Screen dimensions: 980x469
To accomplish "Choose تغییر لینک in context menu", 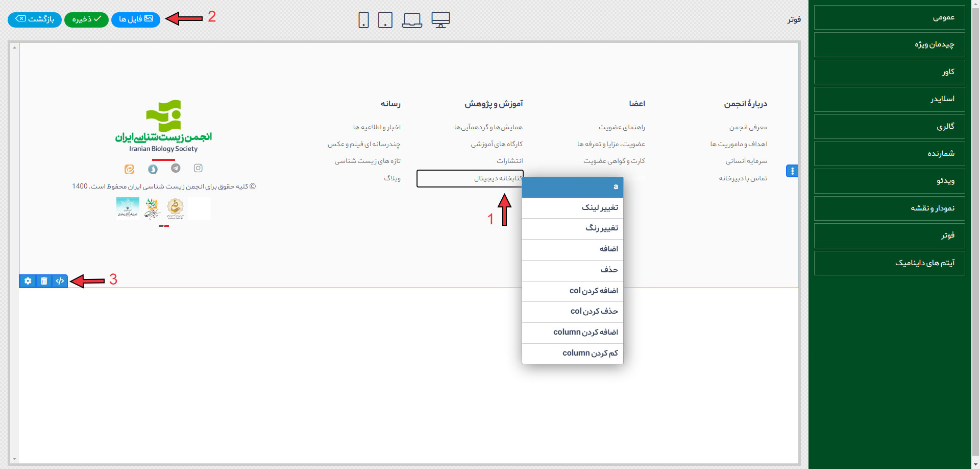I will (x=573, y=208).
